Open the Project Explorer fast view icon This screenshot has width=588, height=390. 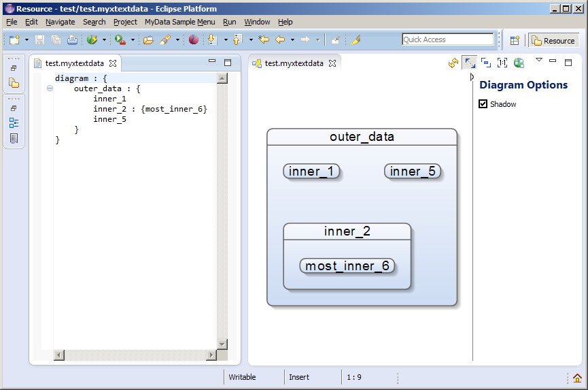point(14,83)
